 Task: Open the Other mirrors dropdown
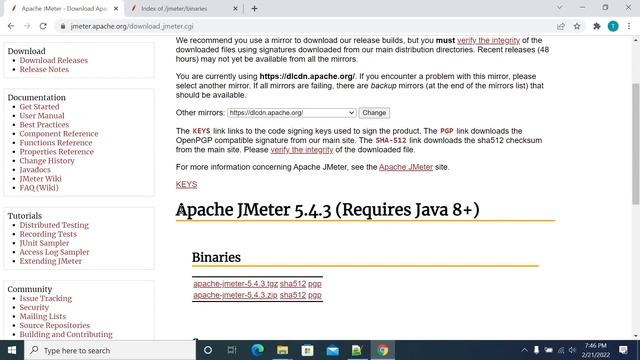pos(291,113)
